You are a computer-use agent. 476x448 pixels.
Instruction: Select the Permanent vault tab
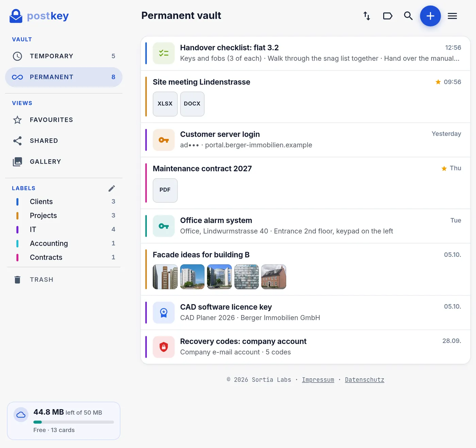[x=64, y=77]
